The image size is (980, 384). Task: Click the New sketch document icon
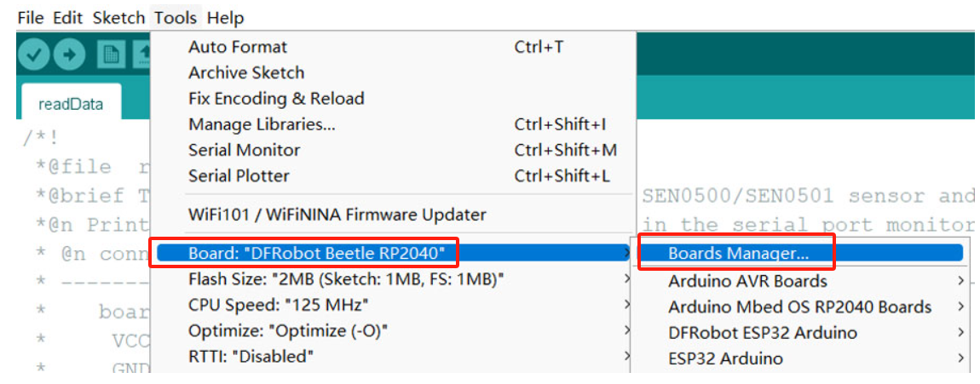point(112,54)
